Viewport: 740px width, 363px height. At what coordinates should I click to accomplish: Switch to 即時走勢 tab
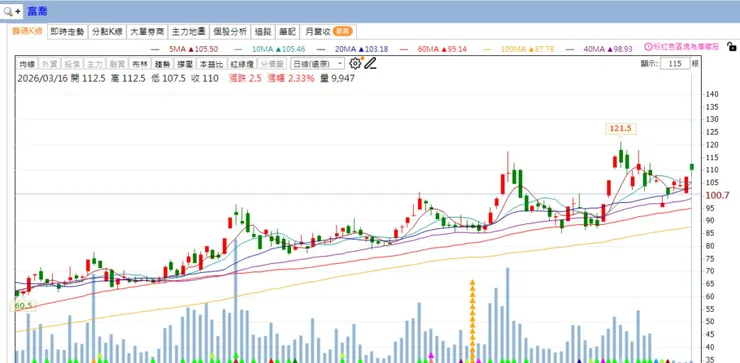pyautogui.click(x=67, y=32)
